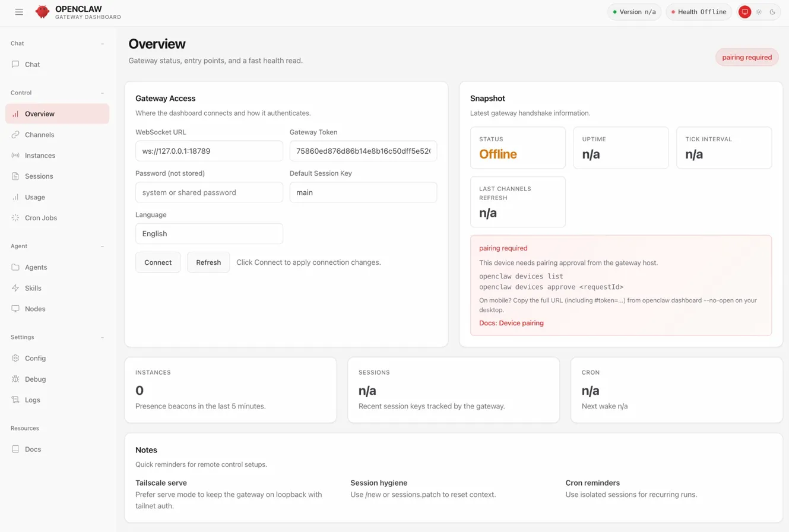Click 'openclaw devices list' command text

pos(521,277)
